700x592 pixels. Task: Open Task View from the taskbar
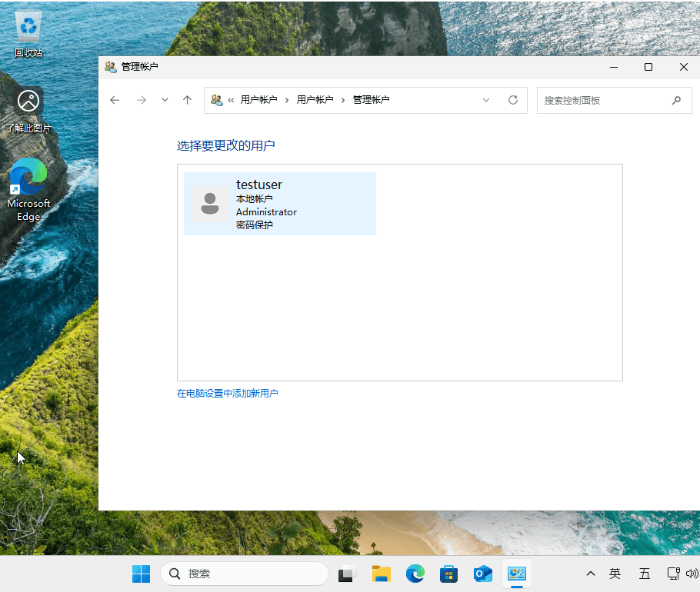(x=348, y=574)
